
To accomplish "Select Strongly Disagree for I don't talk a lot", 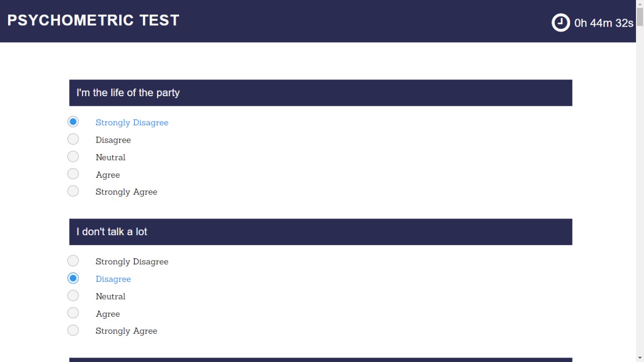I will [x=73, y=261].
